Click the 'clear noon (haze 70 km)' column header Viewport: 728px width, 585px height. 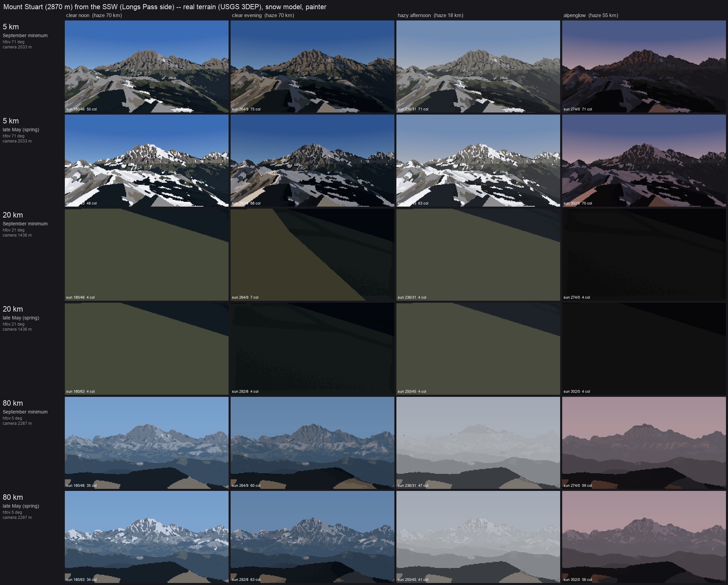pyautogui.click(x=94, y=15)
